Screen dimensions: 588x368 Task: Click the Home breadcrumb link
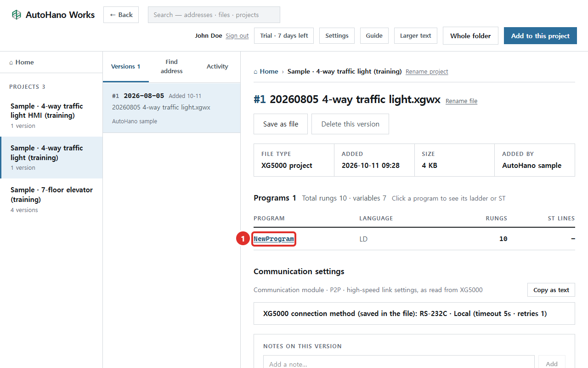tap(266, 71)
